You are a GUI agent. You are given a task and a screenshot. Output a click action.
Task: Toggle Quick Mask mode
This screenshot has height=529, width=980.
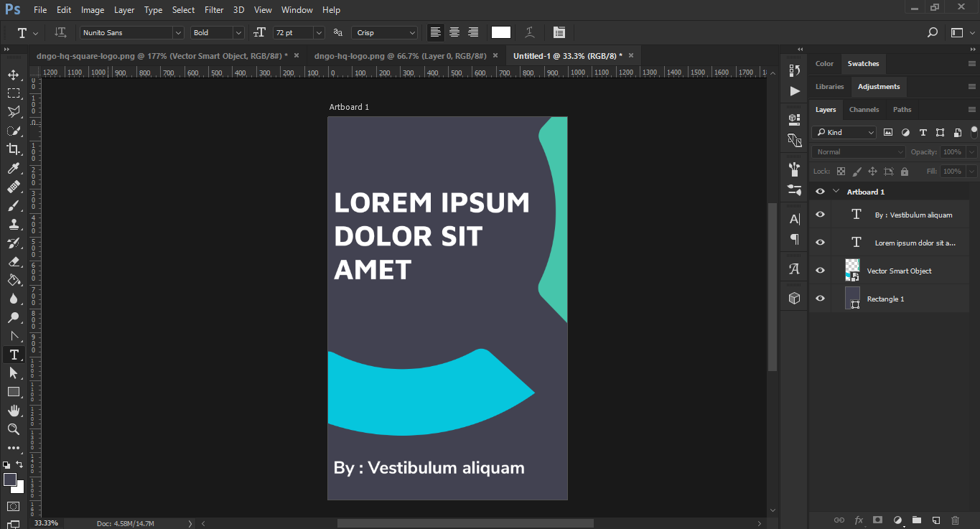(14, 507)
